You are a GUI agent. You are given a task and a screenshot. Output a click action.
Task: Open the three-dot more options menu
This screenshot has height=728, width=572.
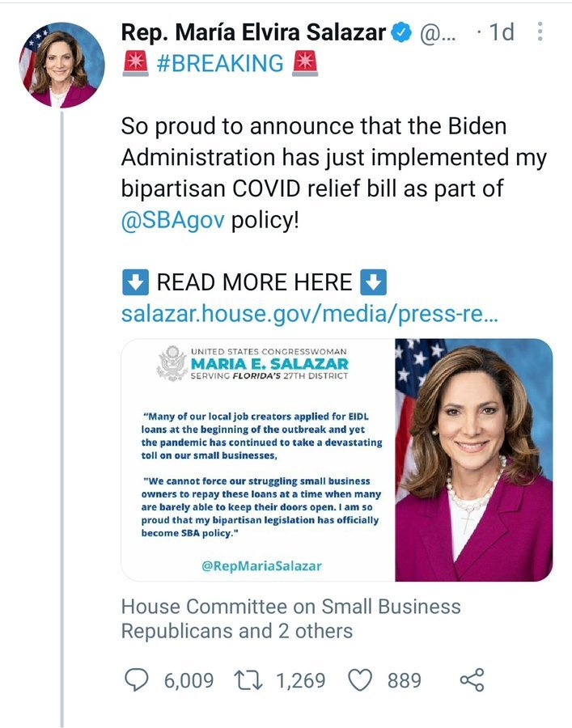coord(540,32)
